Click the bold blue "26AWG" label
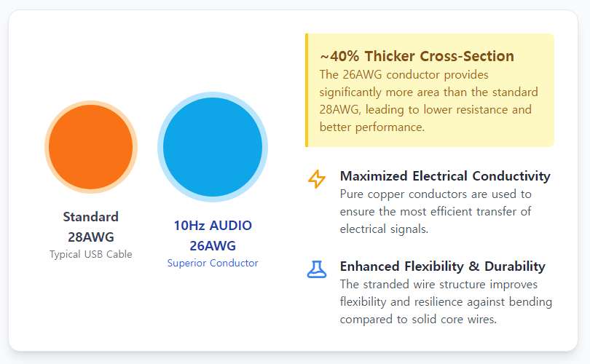The image size is (590, 364). click(213, 246)
